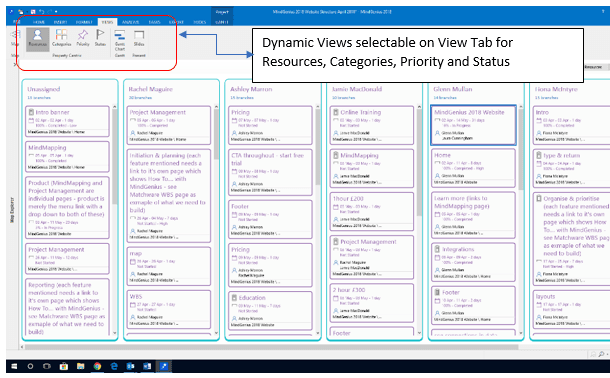Screen dimensions: 610x378
Task: Click the note icon on the Education card
Action: coord(234,298)
